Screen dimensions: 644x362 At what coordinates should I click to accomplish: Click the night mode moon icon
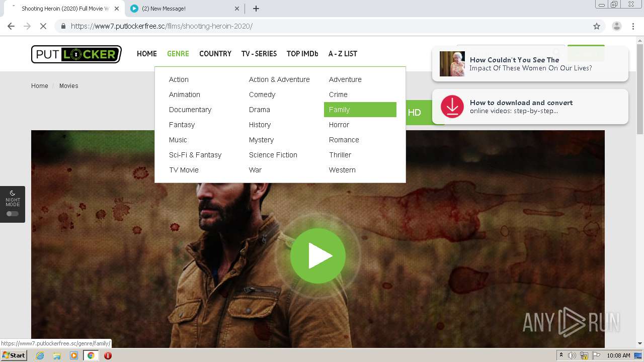13,193
